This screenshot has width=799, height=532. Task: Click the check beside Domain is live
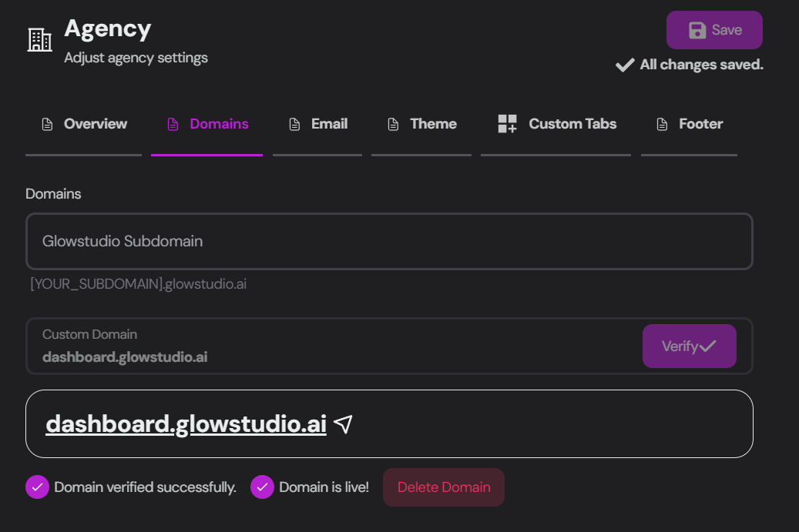pos(262,487)
